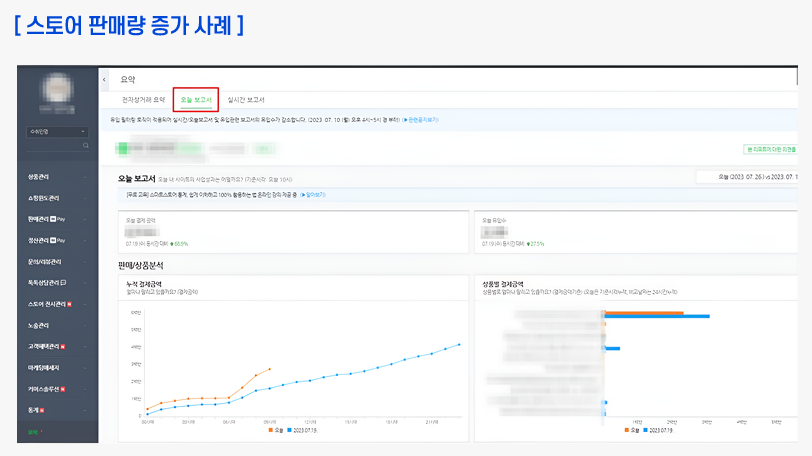Screen dimensions: 812x456
Task: Switch to the 오늘 보고서 tab
Action: coord(196,99)
